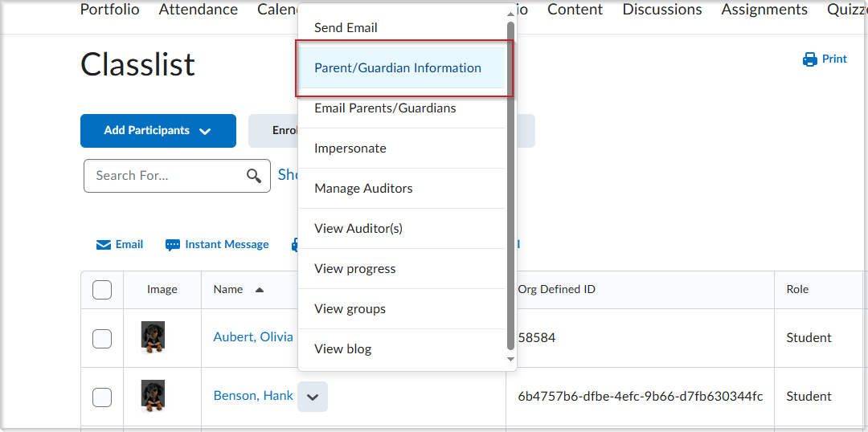Go to Assignments in the navbar
Screen dimensions: 868x432
click(764, 10)
